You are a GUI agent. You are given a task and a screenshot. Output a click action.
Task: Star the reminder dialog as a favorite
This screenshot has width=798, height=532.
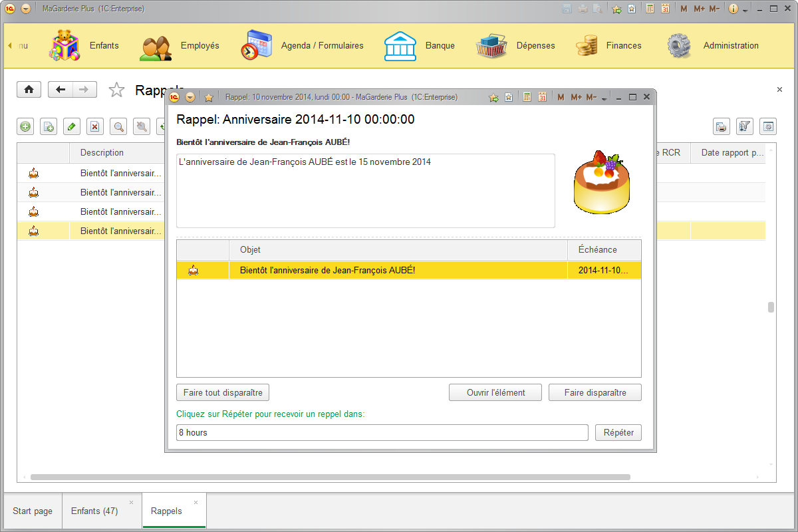[493, 96]
